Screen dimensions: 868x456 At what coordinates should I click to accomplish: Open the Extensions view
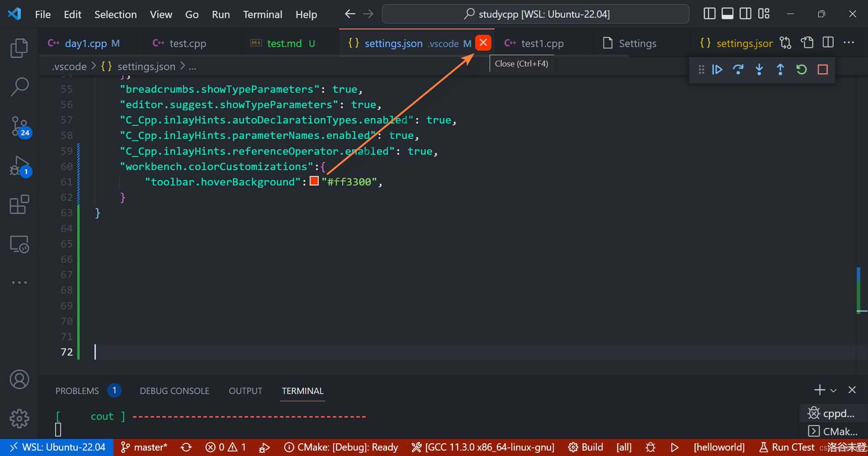(19, 204)
